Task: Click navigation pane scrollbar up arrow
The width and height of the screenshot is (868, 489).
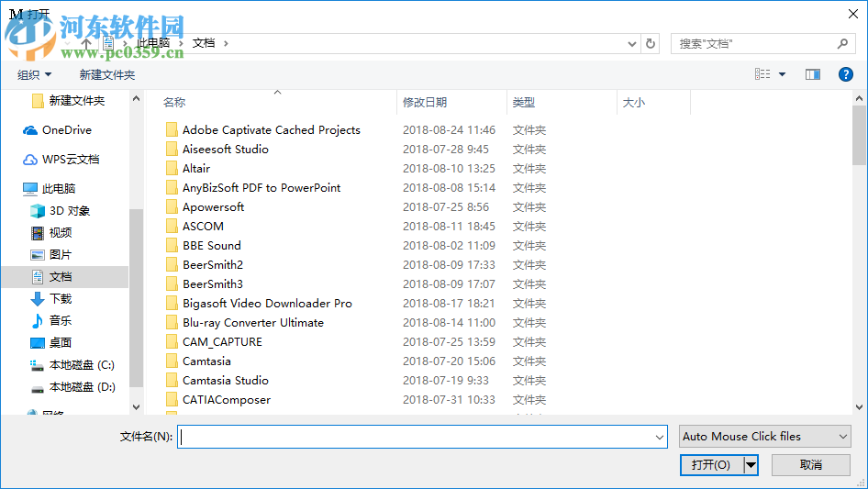Action: pos(136,99)
